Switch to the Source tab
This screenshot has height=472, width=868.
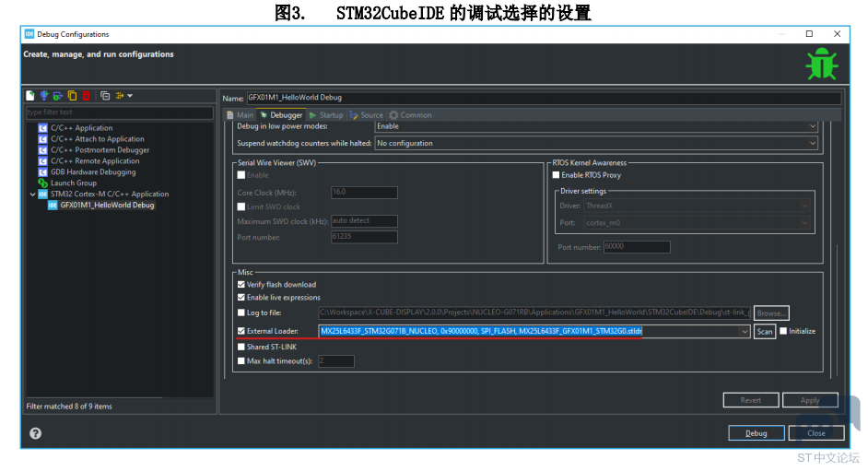[x=367, y=115]
